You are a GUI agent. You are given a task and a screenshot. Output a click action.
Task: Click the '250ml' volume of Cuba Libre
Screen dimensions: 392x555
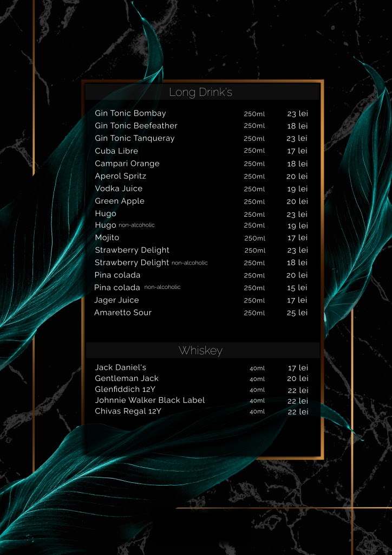point(254,151)
